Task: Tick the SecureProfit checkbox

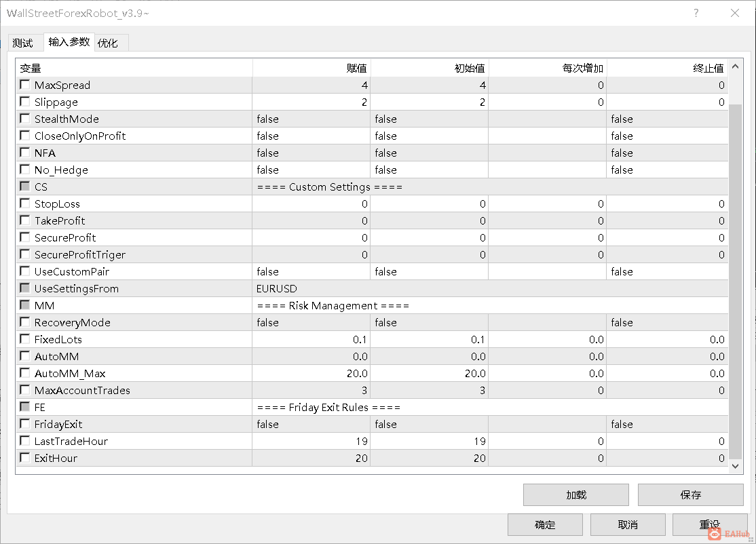Action: (24, 237)
